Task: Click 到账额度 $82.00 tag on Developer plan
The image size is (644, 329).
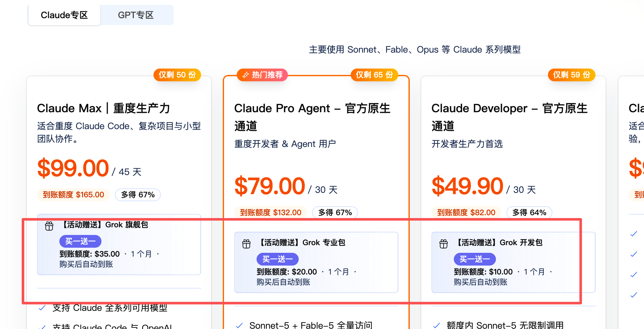Action: (466, 213)
